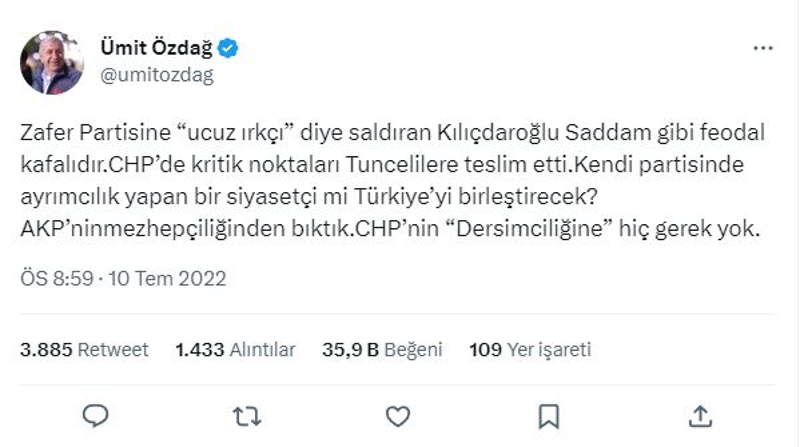Show the 35,9 B Beğeni likes list
The image size is (800, 447).
tap(382, 350)
